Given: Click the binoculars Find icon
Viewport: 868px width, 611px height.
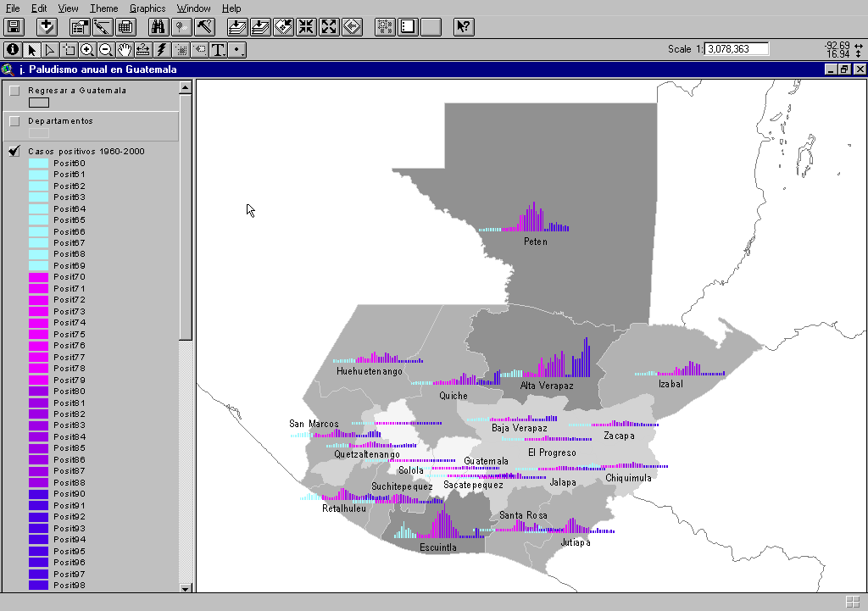Looking at the screenshot, I should (159, 26).
